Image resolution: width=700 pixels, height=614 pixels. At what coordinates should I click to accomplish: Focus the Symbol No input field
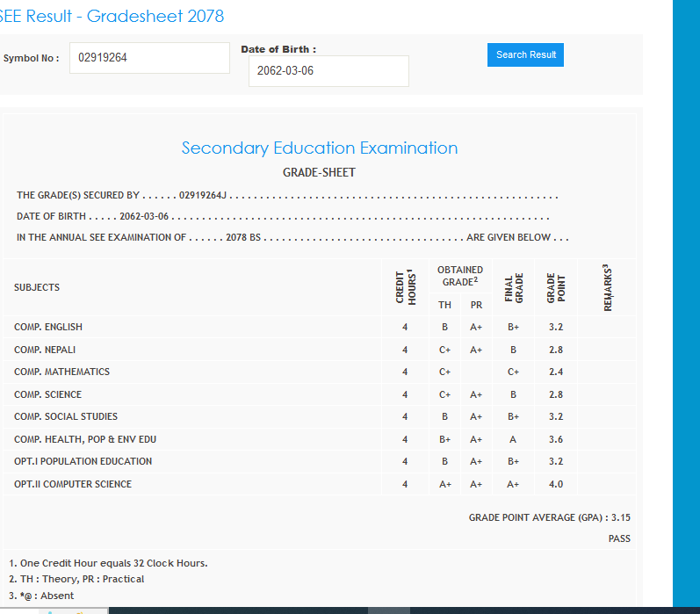pos(149,58)
